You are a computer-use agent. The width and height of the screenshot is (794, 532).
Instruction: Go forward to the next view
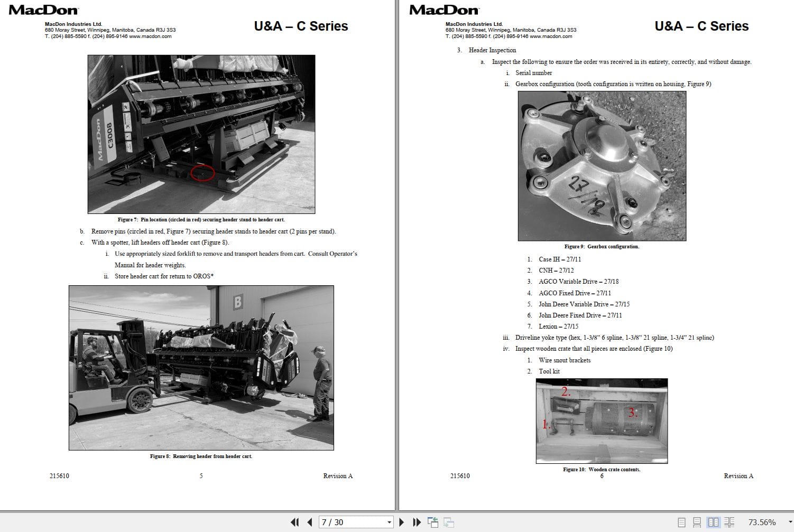(x=449, y=522)
